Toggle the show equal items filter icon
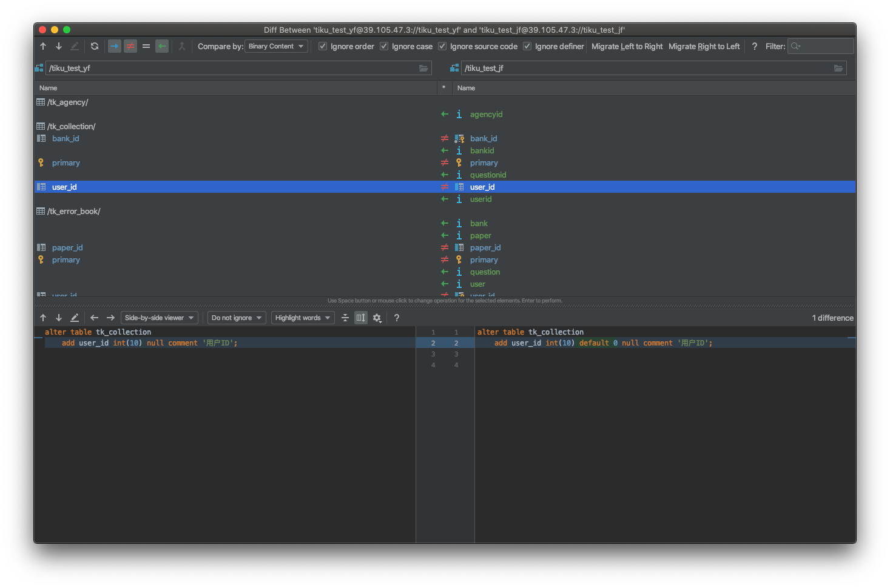 [x=146, y=46]
